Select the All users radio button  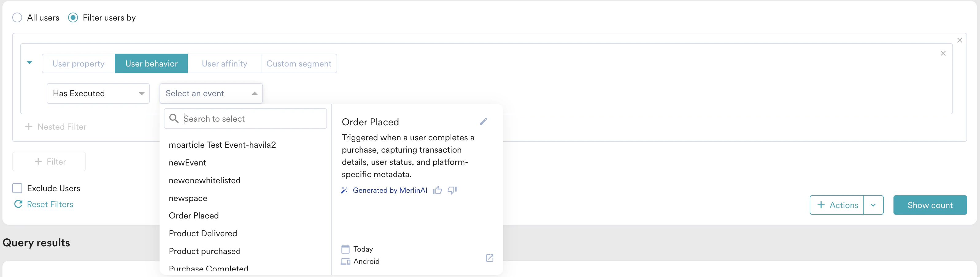[17, 17]
